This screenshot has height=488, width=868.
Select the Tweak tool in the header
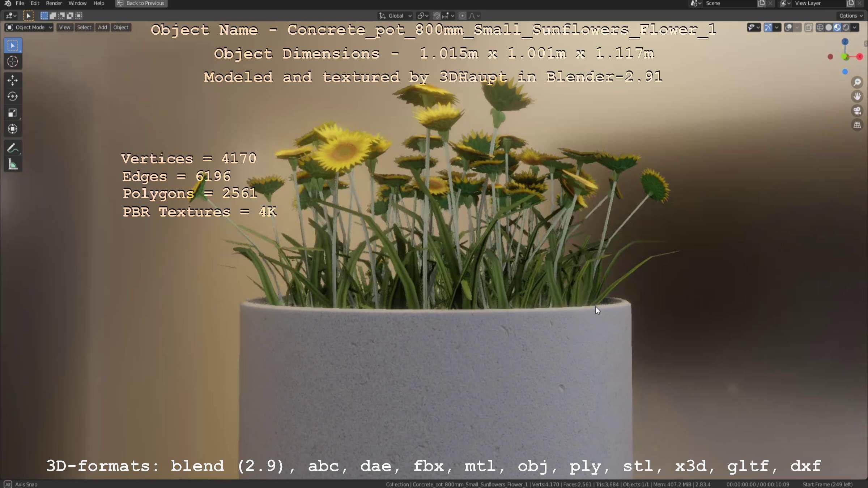(28, 16)
